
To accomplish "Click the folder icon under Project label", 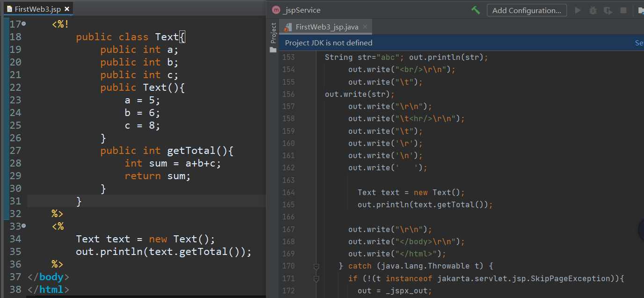I will coord(273,50).
